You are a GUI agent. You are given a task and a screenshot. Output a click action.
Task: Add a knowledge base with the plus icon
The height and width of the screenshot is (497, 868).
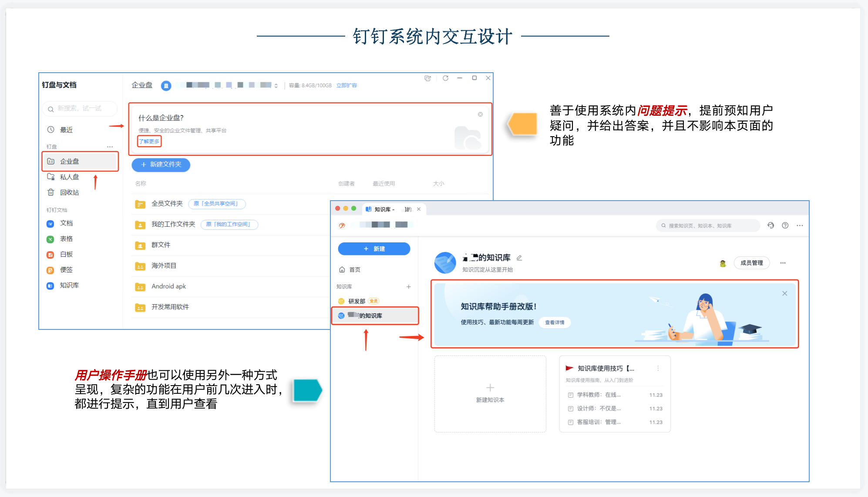pyautogui.click(x=409, y=287)
